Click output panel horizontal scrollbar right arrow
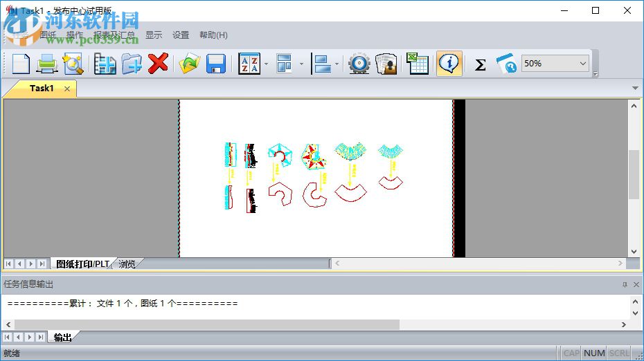Viewport: 644px width, 361px height. 623,324
